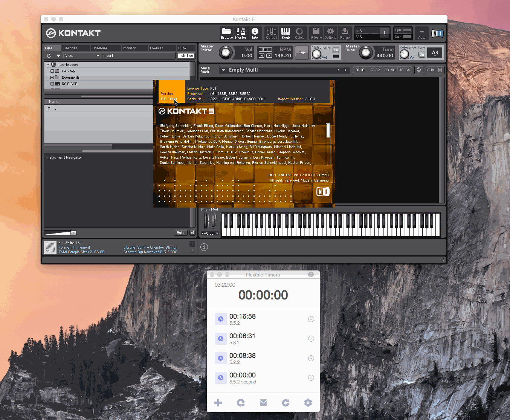Mark the 5.5.2 second timer as done
510x420 pixels.
[x=311, y=378]
